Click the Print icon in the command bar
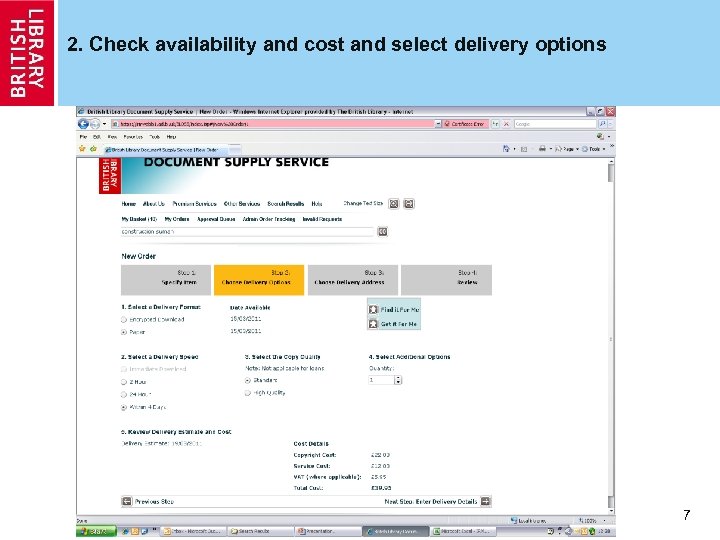Screen dimensions: 720x540 (542, 149)
